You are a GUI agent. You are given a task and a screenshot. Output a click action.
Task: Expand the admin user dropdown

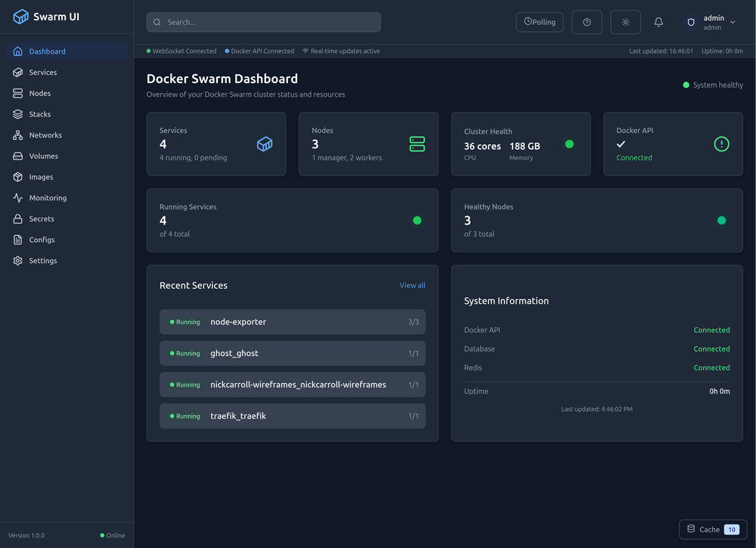click(x=711, y=21)
